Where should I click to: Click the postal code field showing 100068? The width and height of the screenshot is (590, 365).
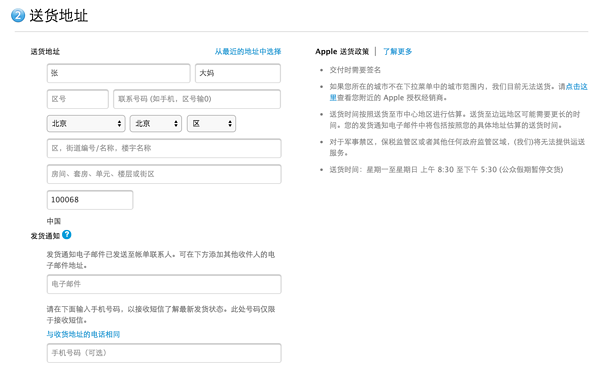click(x=90, y=200)
